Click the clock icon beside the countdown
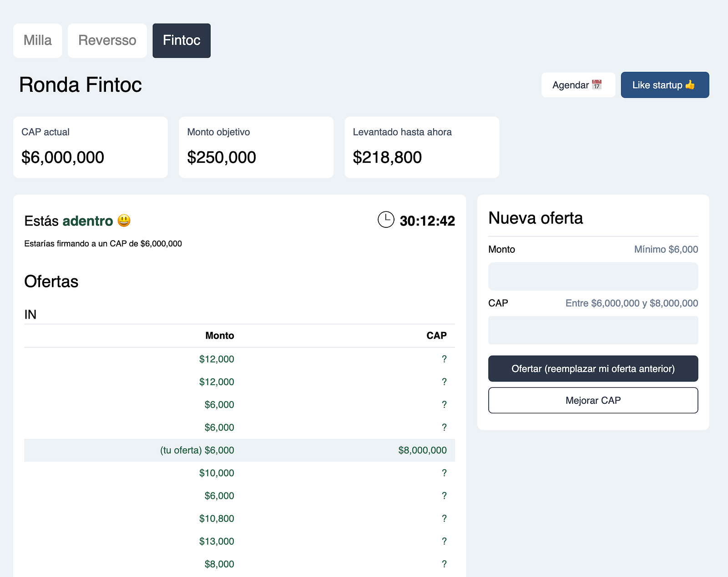 pos(386,220)
